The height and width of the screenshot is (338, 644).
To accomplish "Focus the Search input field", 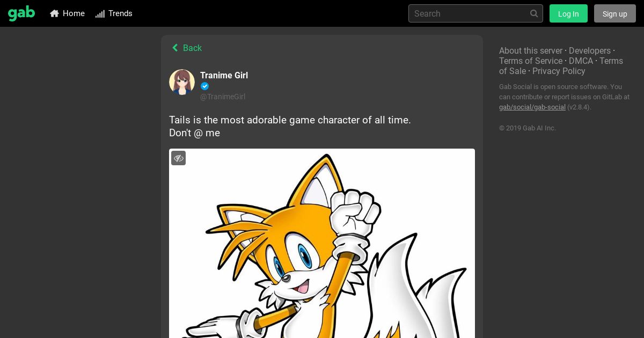I will coord(475,13).
